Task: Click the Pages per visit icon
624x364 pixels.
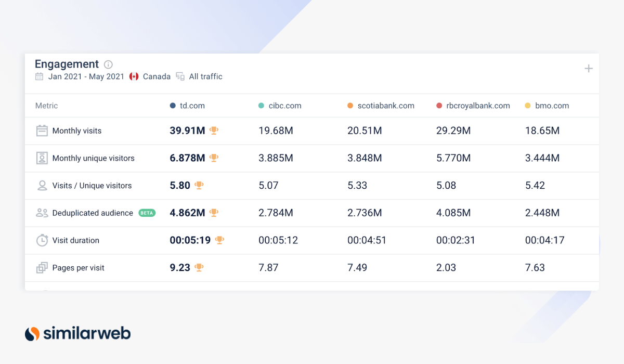Action: tap(42, 268)
